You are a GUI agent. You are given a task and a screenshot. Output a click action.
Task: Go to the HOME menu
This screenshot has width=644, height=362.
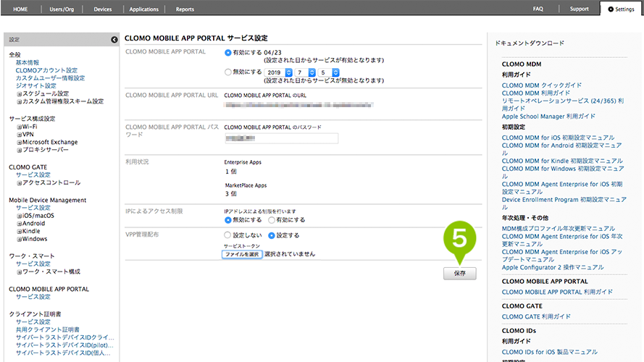20,9
